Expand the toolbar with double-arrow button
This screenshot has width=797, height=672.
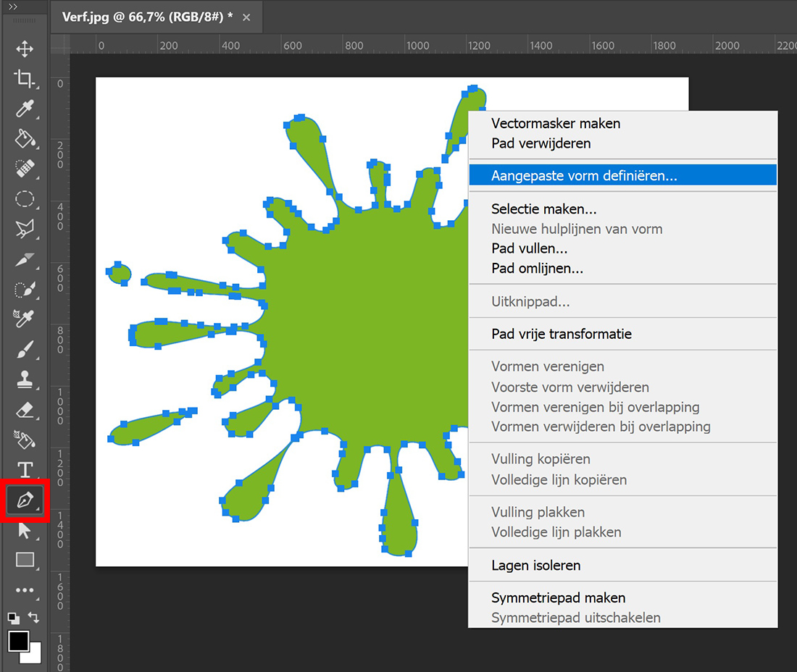coord(13,7)
